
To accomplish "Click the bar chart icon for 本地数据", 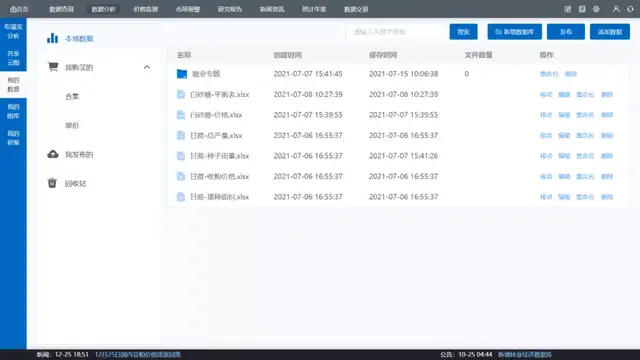I will click(52, 38).
